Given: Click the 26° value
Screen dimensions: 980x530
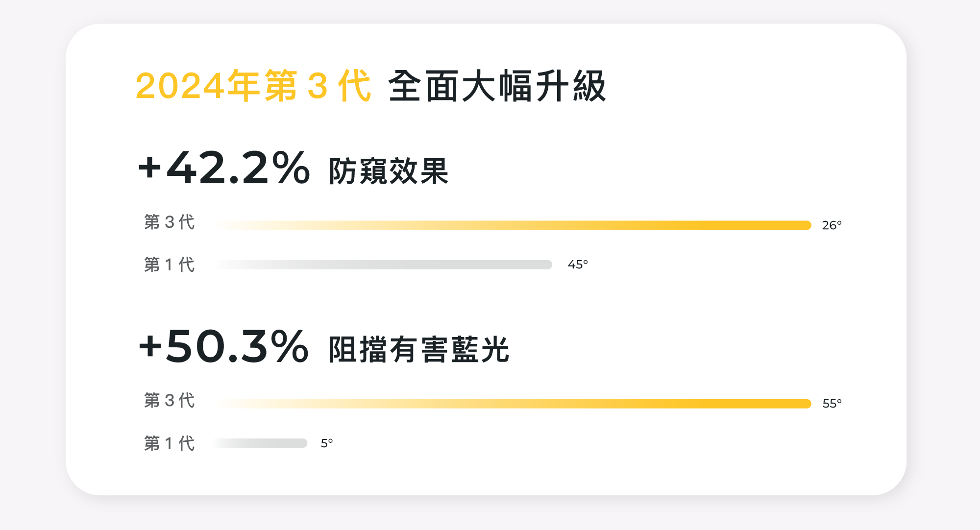Looking at the screenshot, I should [x=832, y=225].
